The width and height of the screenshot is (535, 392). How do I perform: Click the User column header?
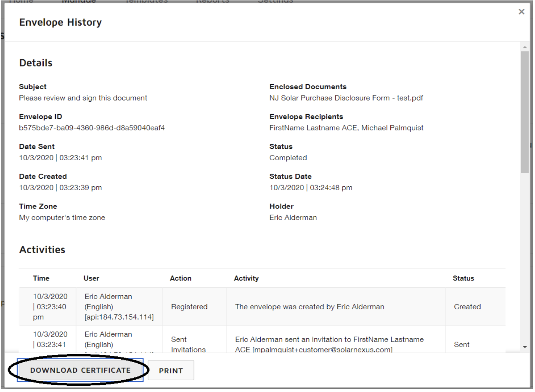pos(92,278)
